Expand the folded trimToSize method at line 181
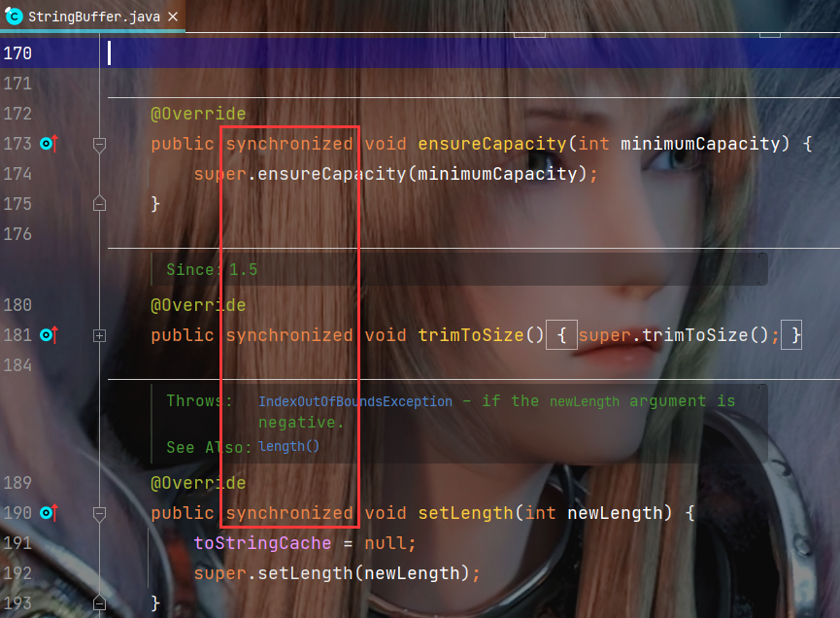840x618 pixels. pyautogui.click(x=99, y=335)
